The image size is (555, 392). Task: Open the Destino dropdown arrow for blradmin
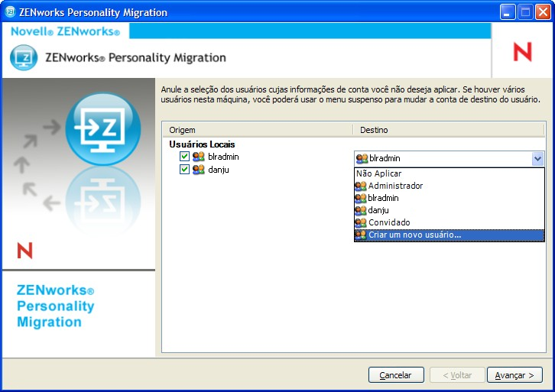537,158
